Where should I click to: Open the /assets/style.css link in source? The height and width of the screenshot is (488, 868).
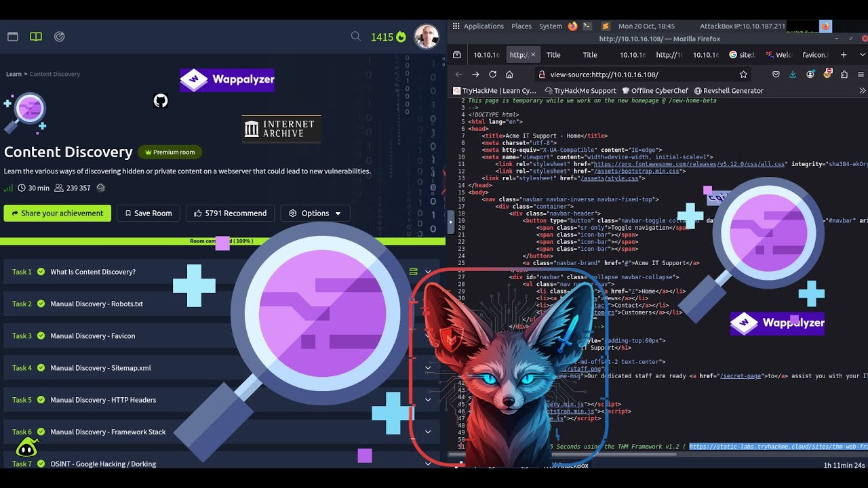[610, 178]
